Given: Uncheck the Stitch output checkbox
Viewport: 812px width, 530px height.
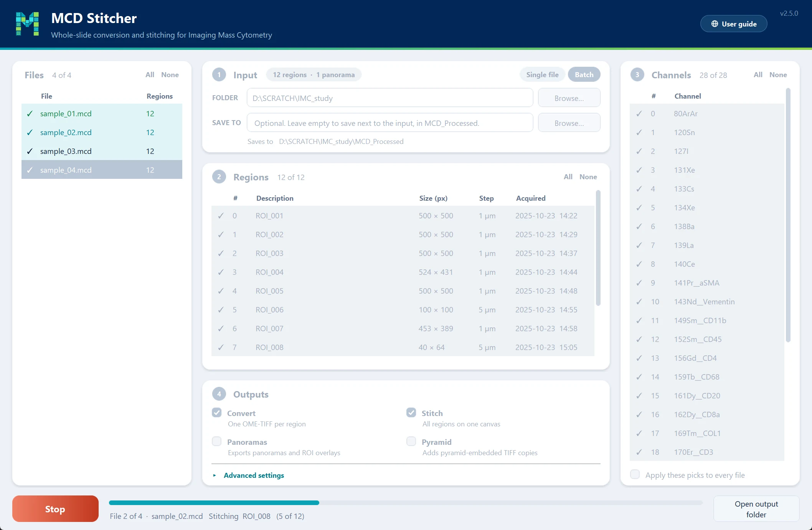Looking at the screenshot, I should pos(411,413).
